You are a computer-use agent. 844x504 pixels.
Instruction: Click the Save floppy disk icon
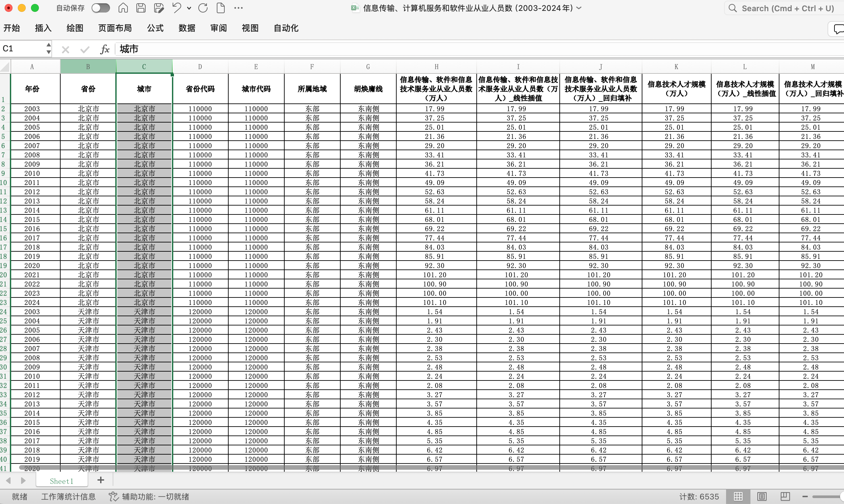[141, 8]
